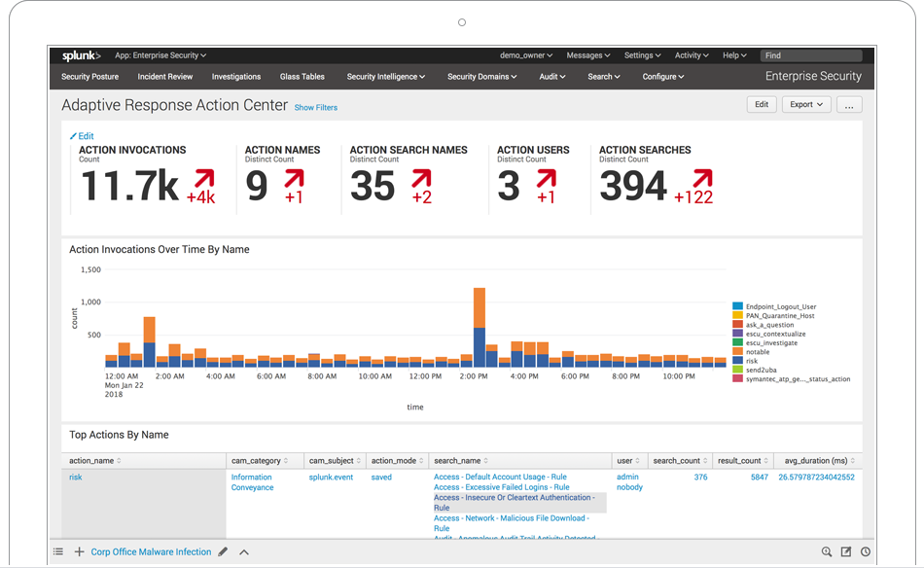Open the App: Enterprise Security dropdown
This screenshot has width=924, height=568.
[x=160, y=55]
